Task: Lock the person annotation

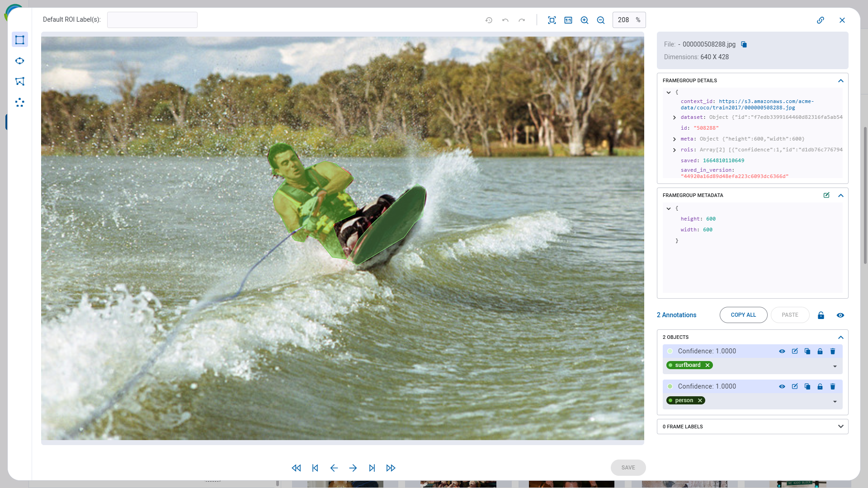Action: 820,386
